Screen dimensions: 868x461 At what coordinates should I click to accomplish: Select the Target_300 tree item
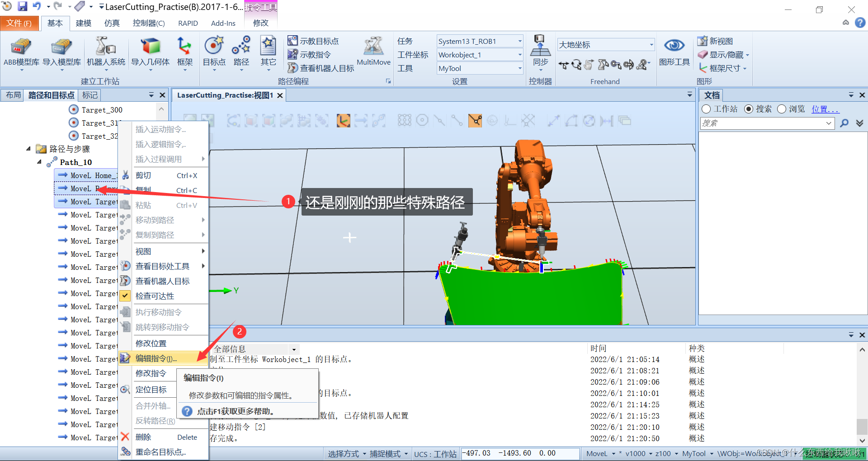[x=102, y=110]
